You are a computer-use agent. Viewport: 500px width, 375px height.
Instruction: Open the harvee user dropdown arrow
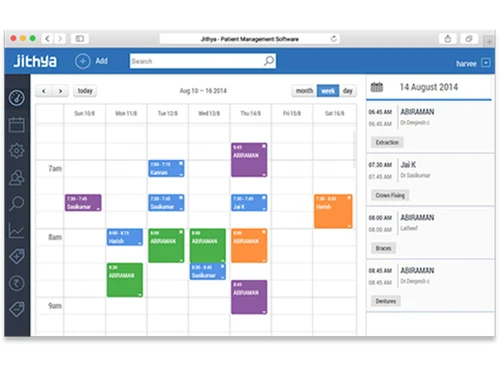pos(486,63)
